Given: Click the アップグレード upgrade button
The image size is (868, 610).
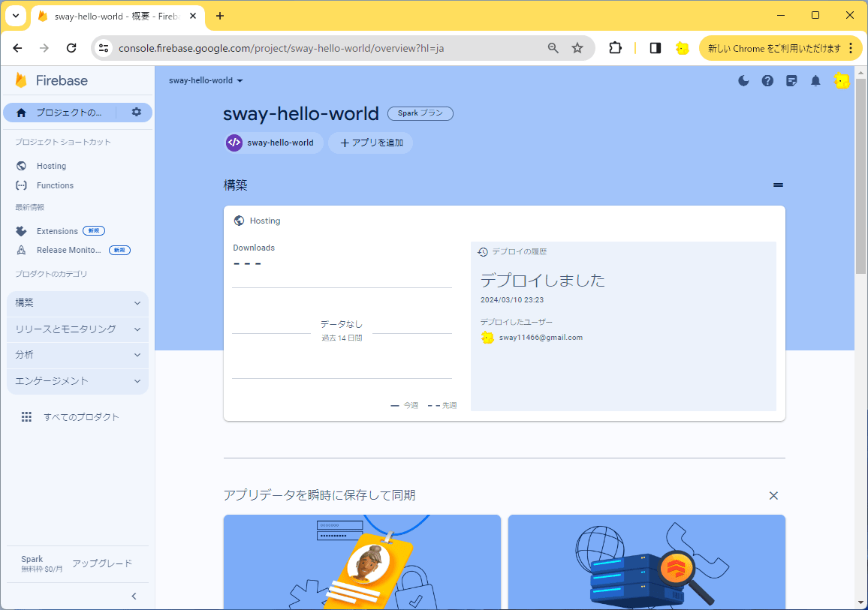Looking at the screenshot, I should (102, 563).
